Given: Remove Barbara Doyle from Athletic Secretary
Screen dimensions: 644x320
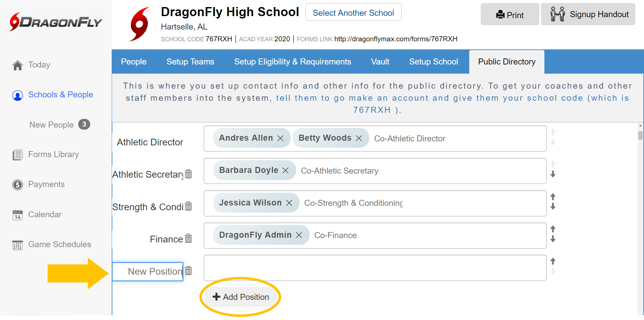Looking at the screenshot, I should point(285,171).
